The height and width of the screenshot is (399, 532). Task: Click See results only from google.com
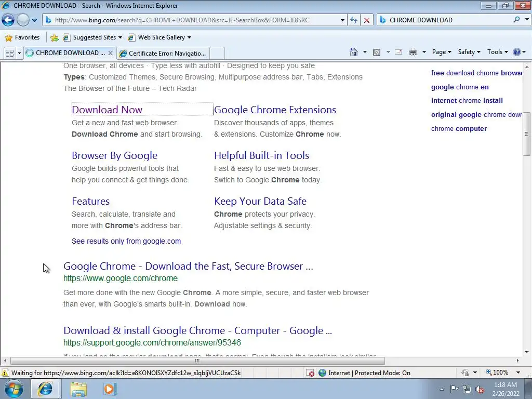coord(126,241)
